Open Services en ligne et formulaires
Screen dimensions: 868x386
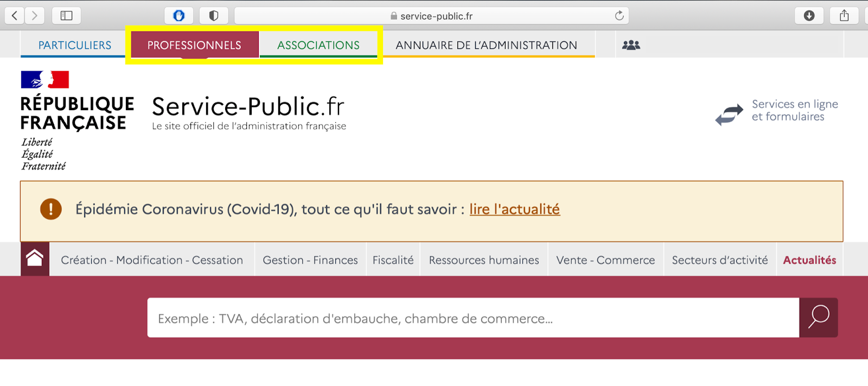click(x=795, y=110)
